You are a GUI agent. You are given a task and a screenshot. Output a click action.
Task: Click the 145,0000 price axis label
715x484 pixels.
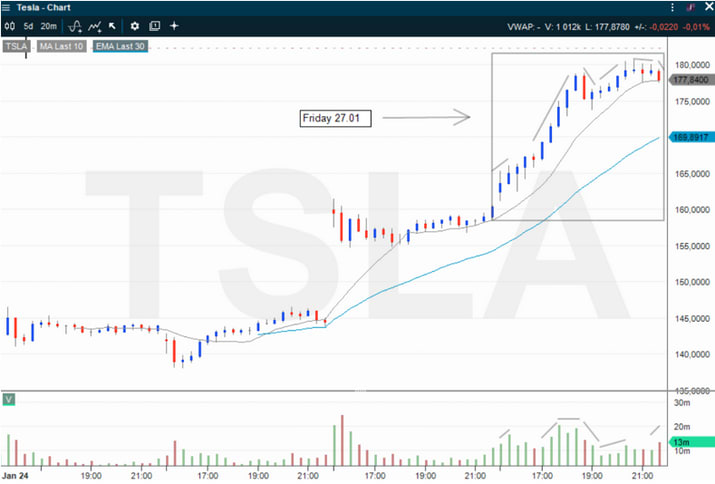tap(692, 318)
